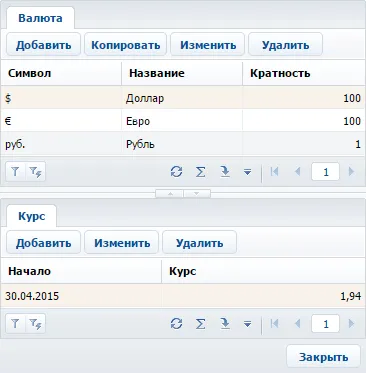Sort by the Название column header
This screenshot has width=366, height=373.
[182, 73]
